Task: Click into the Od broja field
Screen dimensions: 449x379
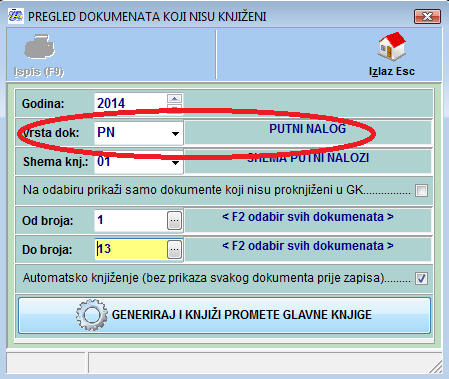Action: click(x=130, y=220)
